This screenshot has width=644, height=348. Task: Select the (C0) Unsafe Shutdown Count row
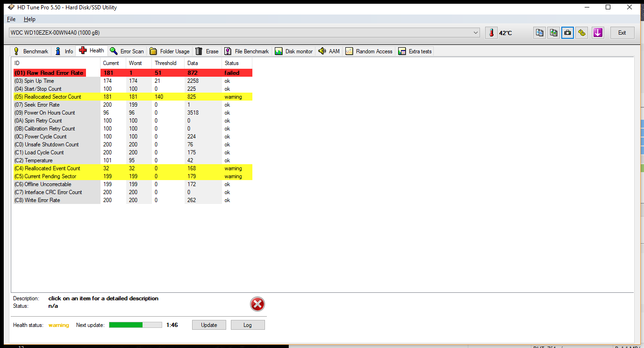(133, 145)
